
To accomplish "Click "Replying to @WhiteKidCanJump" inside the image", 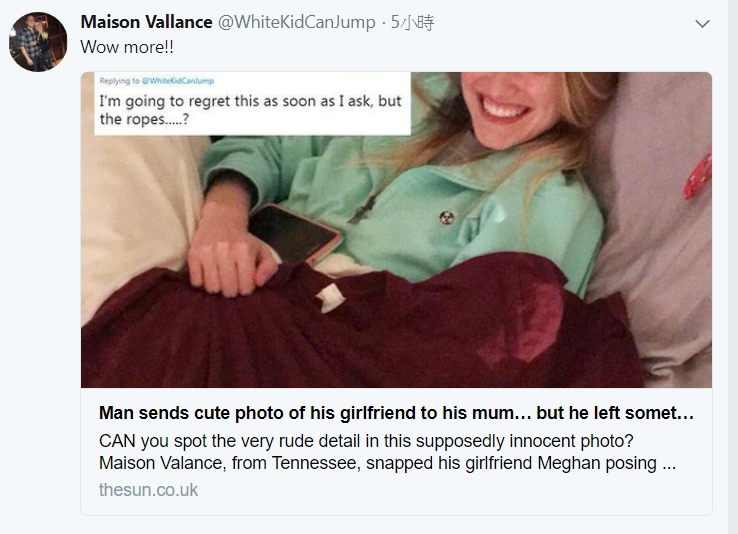I will (x=156, y=80).
